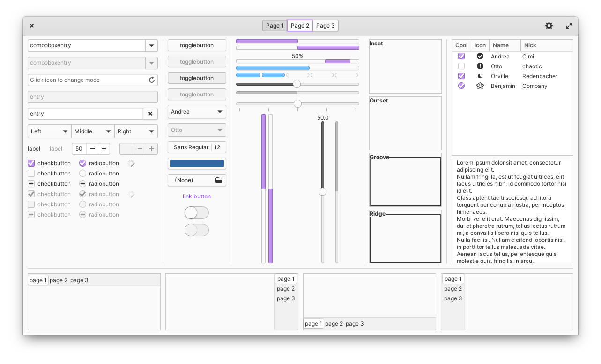Open the Left dropdown
The image size is (601, 364).
coord(50,131)
